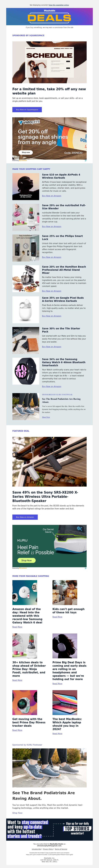Open 'View this newsletter online' link
Image resolution: width=99 pixels, height=868 pixels.
(x=59, y=5)
